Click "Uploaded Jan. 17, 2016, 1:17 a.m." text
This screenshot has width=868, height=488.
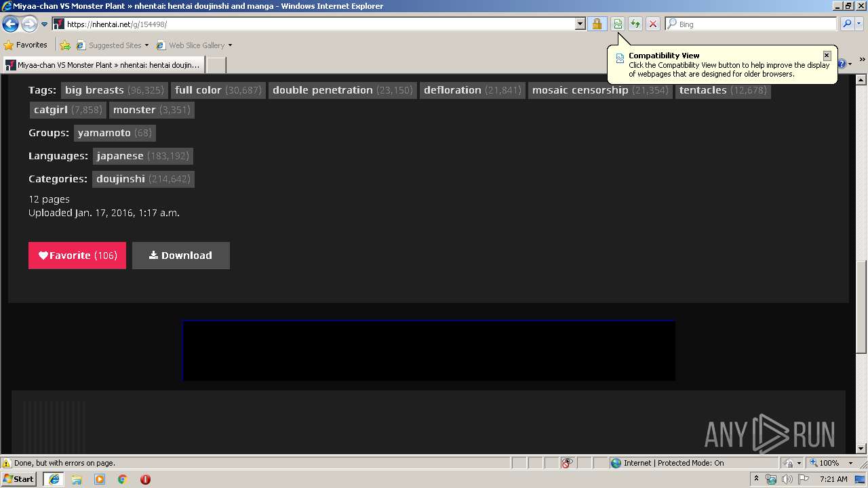pos(104,213)
